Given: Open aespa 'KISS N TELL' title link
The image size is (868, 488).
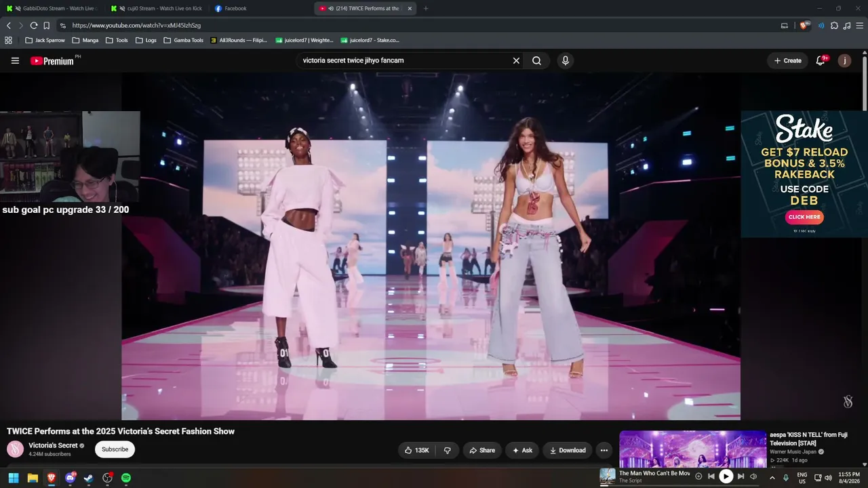Looking at the screenshot, I should pyautogui.click(x=809, y=439).
